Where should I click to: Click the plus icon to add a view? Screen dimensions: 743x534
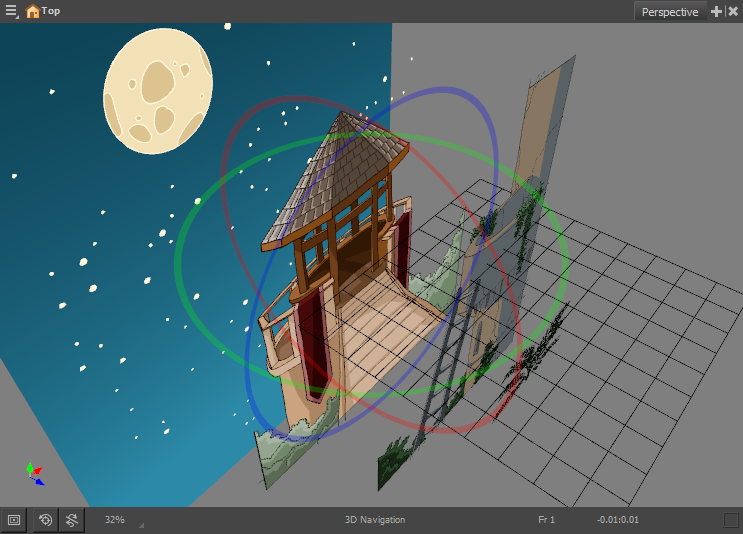[716, 11]
